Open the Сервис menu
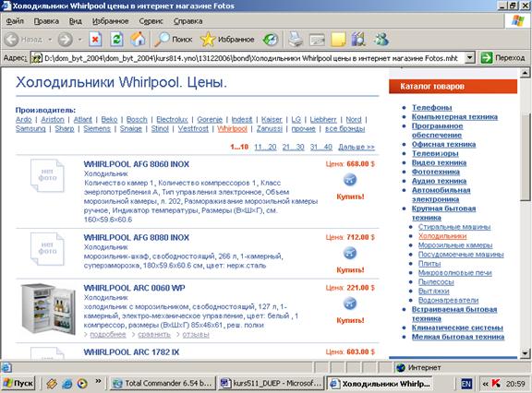Image resolution: width=532 pixels, height=393 pixels. [x=151, y=21]
